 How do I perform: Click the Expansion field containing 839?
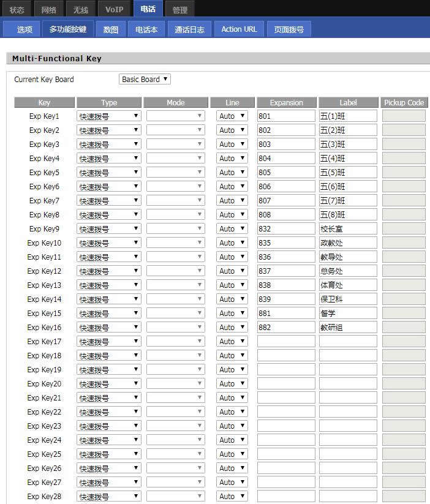tap(286, 299)
